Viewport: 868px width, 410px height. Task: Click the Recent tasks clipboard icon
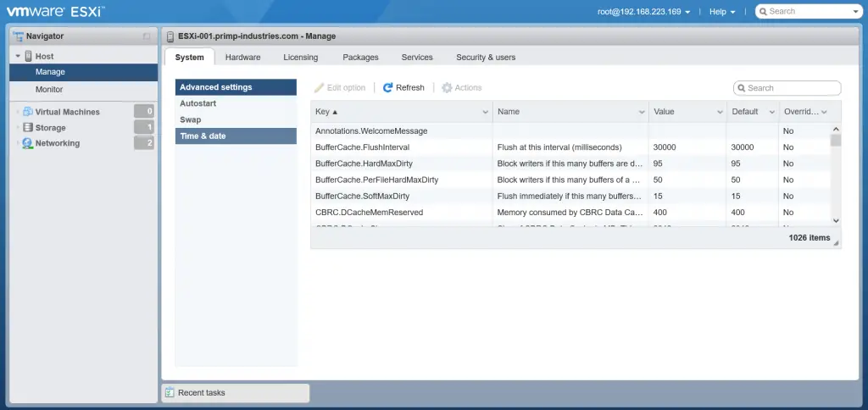[x=170, y=393]
